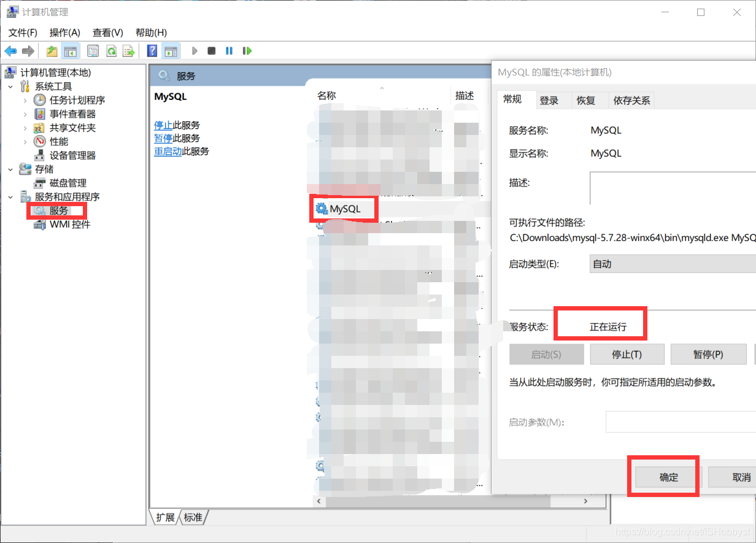Expand the 性能 node arrow
Image resolution: width=756 pixels, height=543 pixels.
[25, 142]
